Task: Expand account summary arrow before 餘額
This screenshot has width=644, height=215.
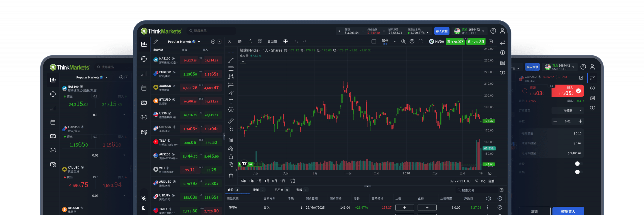Action: (339, 31)
